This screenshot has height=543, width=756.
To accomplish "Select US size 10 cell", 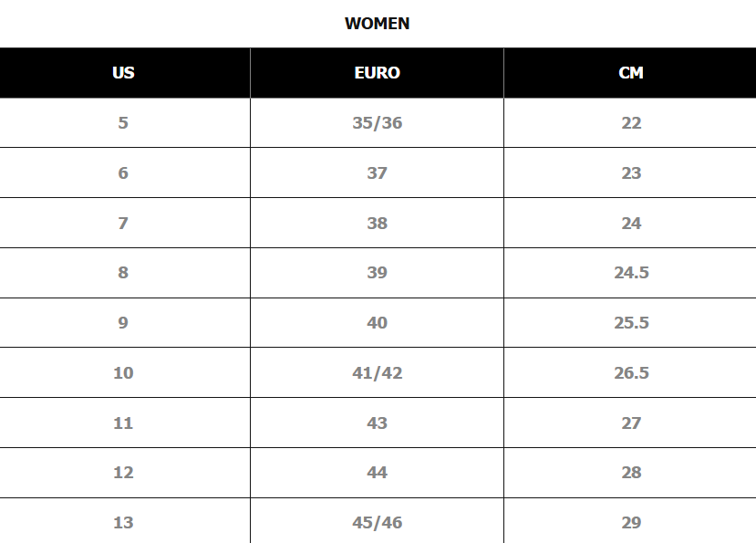I will pos(125,372).
